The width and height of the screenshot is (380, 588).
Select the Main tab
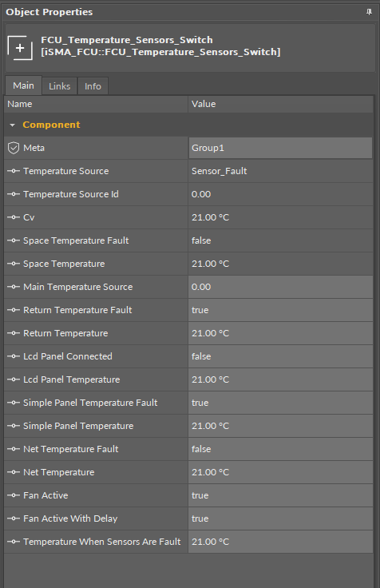(23, 85)
